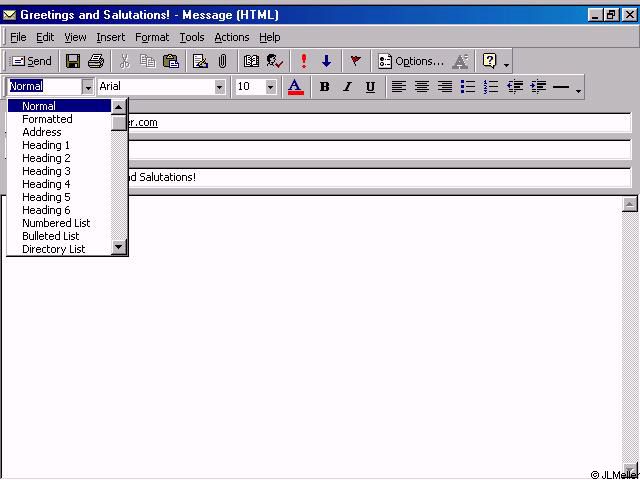Open the Format menu
Screen dimensions: 640x480
pos(152,38)
